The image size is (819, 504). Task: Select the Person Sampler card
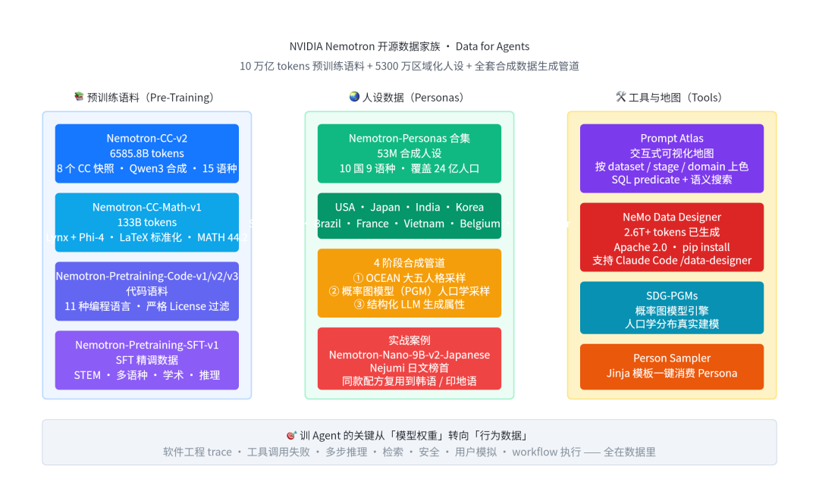(672, 367)
